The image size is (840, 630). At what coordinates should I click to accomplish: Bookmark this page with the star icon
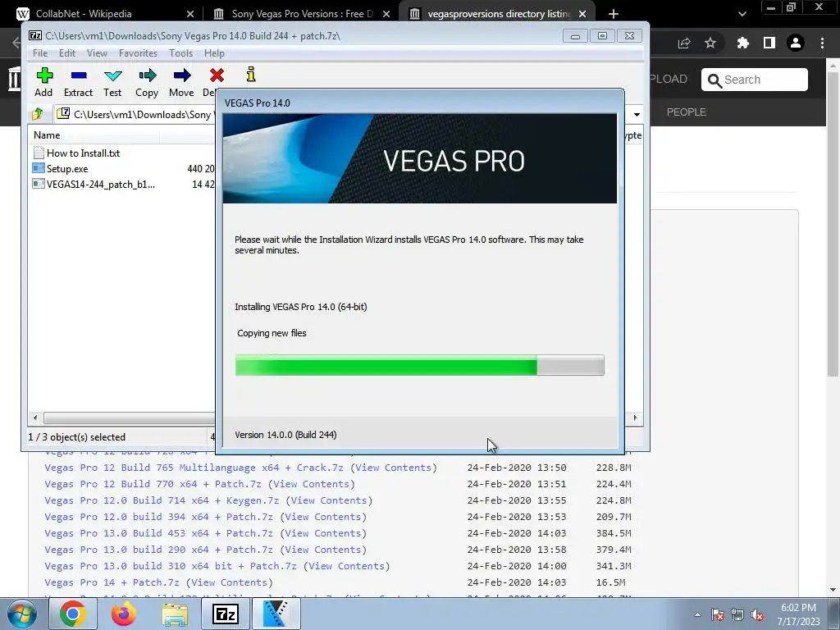710,43
